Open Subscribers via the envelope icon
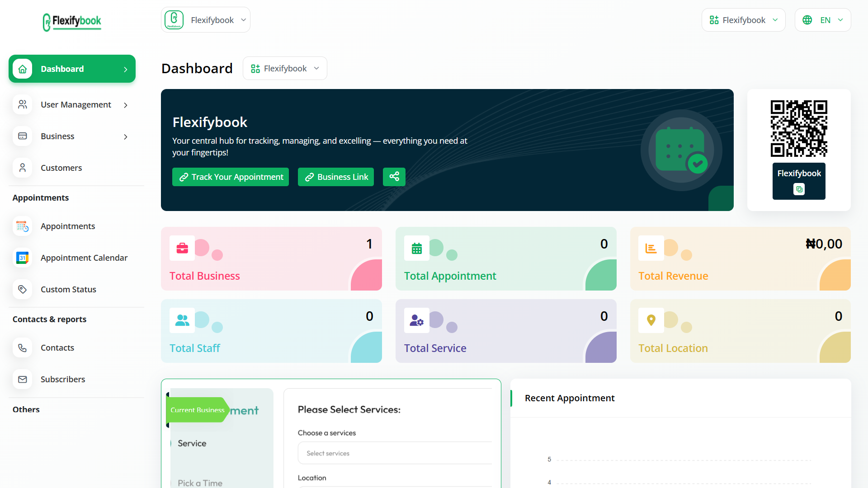Image resolution: width=868 pixels, height=488 pixels. coord(22,379)
